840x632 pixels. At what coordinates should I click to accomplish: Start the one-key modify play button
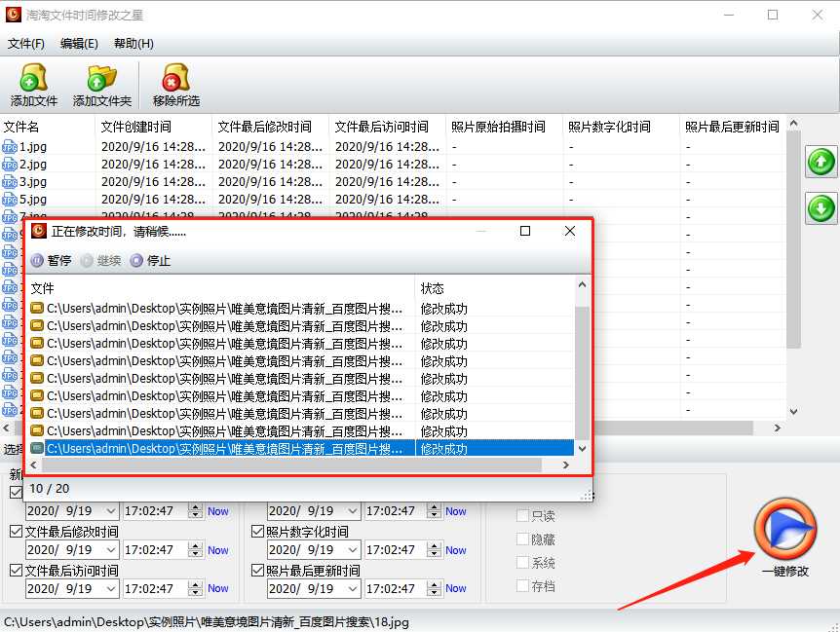[x=784, y=529]
